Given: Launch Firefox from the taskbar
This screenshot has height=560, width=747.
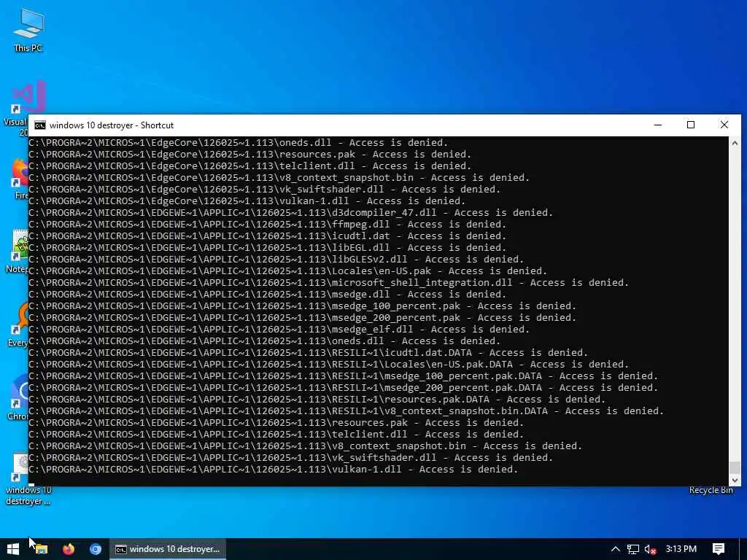Looking at the screenshot, I should pyautogui.click(x=69, y=549).
